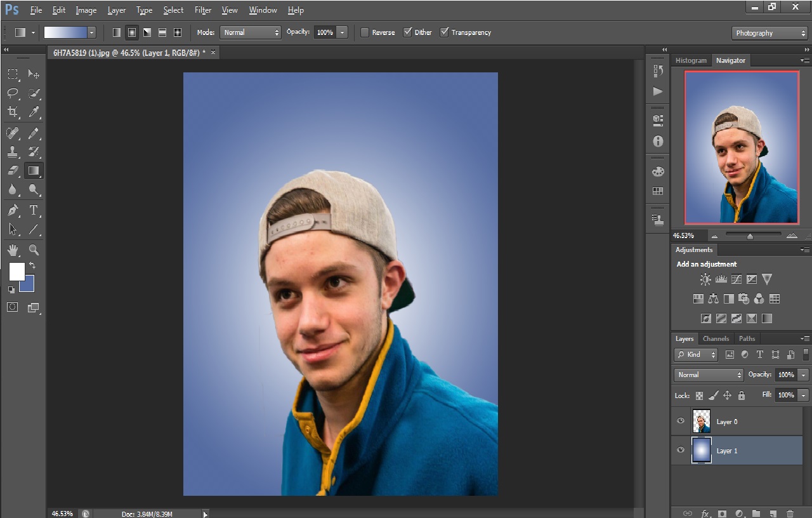The height and width of the screenshot is (518, 812).
Task: Delete layer with the trash icon
Action: pyautogui.click(x=790, y=513)
